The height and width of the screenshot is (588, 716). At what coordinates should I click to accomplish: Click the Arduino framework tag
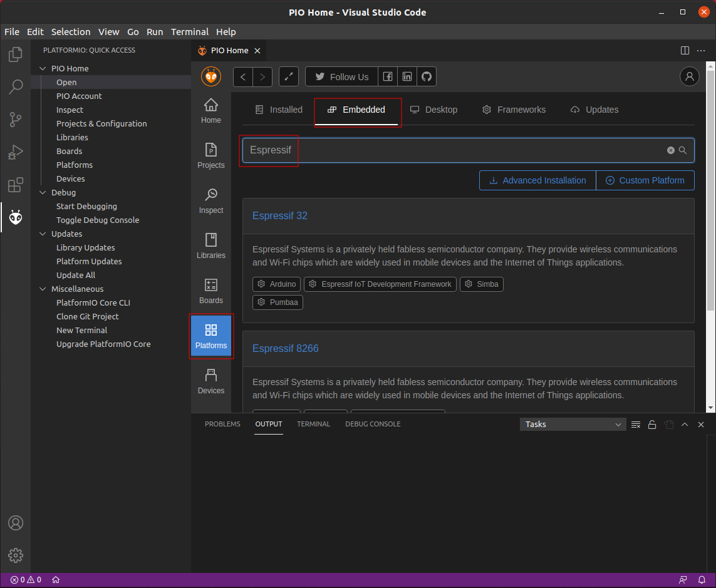[x=277, y=284]
